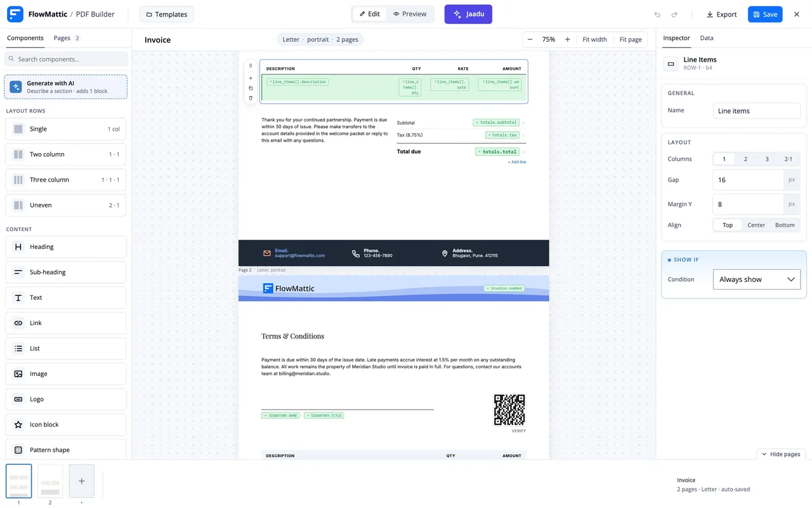Open the Data tab
Viewport: 812px width, 508px height.
(x=707, y=38)
